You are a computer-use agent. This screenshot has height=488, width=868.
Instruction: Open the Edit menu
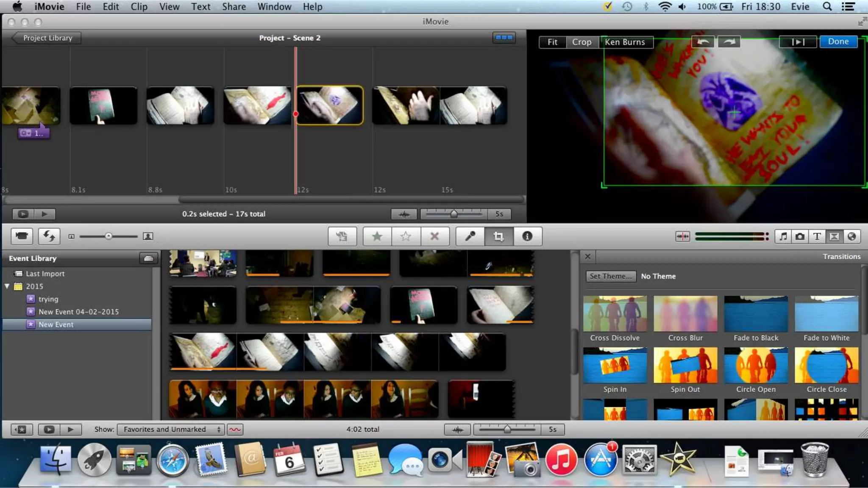tap(111, 7)
